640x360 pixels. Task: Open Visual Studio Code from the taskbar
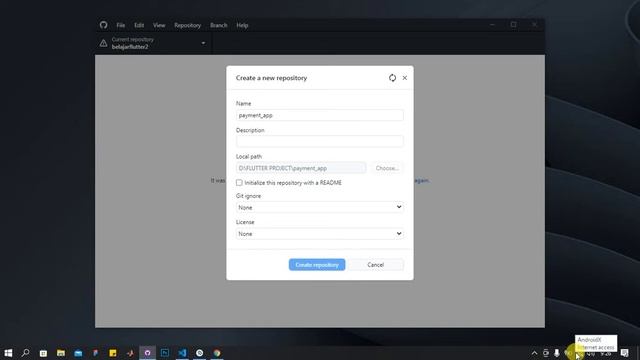point(182,353)
